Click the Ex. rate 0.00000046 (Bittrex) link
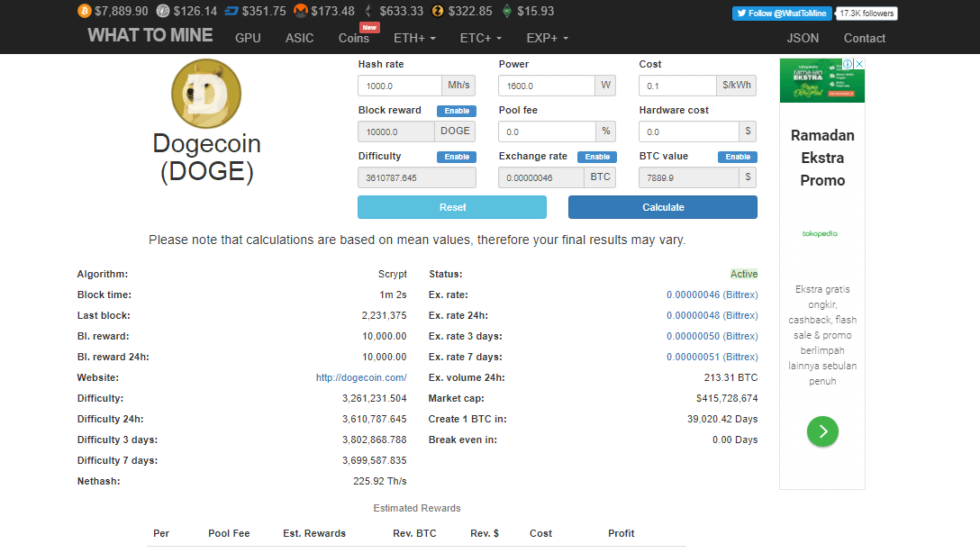 click(712, 295)
